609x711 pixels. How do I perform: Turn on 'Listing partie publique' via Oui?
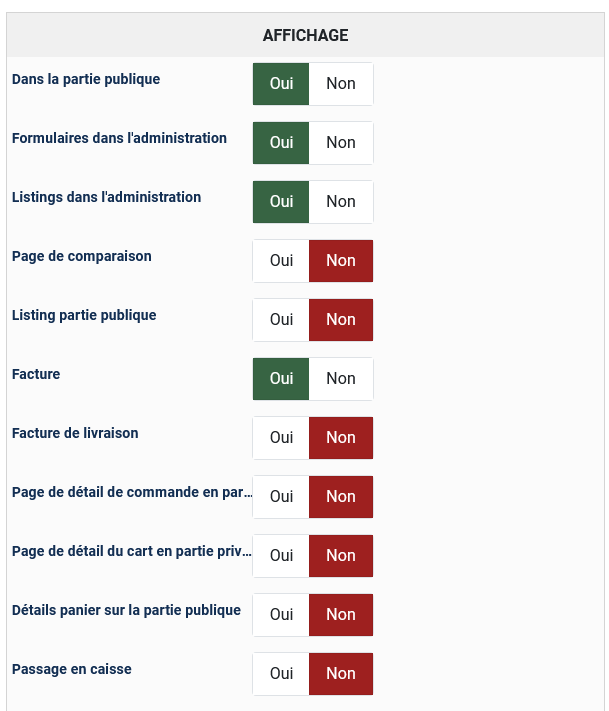[281, 320]
